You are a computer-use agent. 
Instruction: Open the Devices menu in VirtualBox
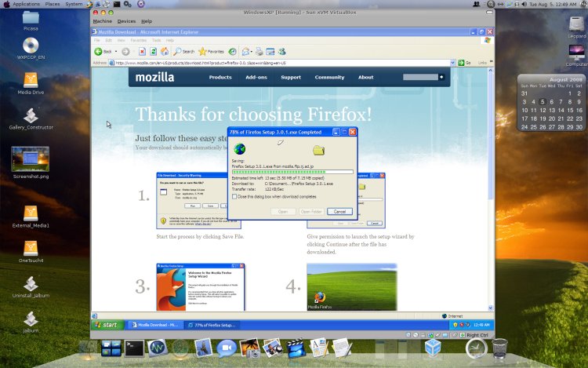click(x=126, y=21)
